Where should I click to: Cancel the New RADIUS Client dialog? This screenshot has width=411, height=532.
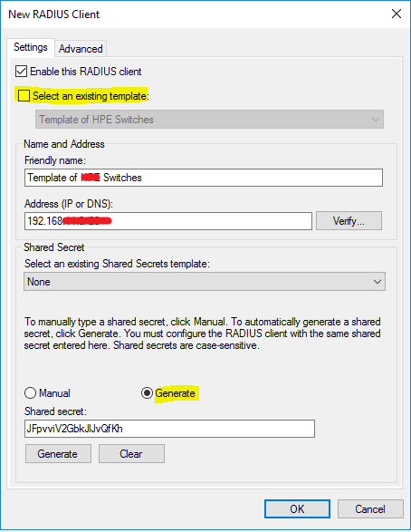pyautogui.click(x=370, y=509)
